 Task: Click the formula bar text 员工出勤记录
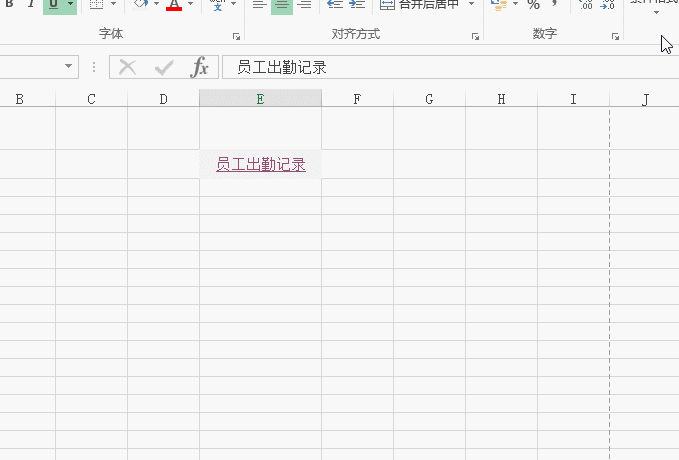pos(282,68)
